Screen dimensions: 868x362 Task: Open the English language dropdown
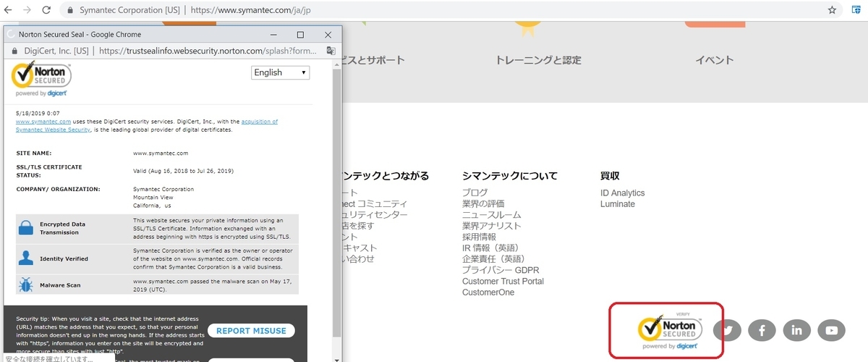pyautogui.click(x=281, y=72)
